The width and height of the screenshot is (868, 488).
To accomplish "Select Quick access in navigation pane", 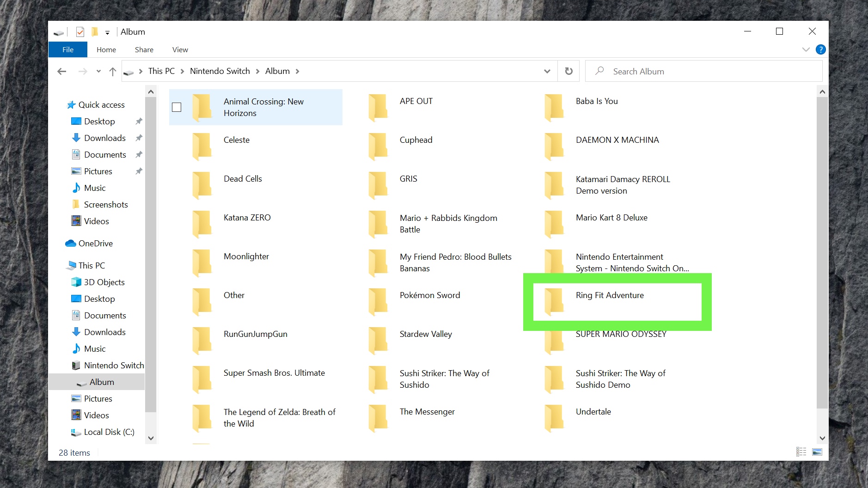I will [x=96, y=105].
